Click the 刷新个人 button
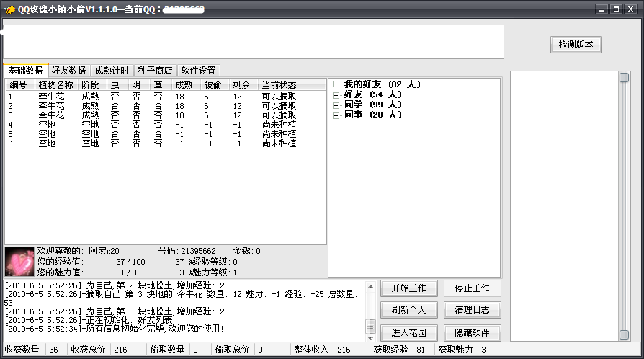Image resolution: width=644 pixels, height=359 pixels. coord(408,310)
